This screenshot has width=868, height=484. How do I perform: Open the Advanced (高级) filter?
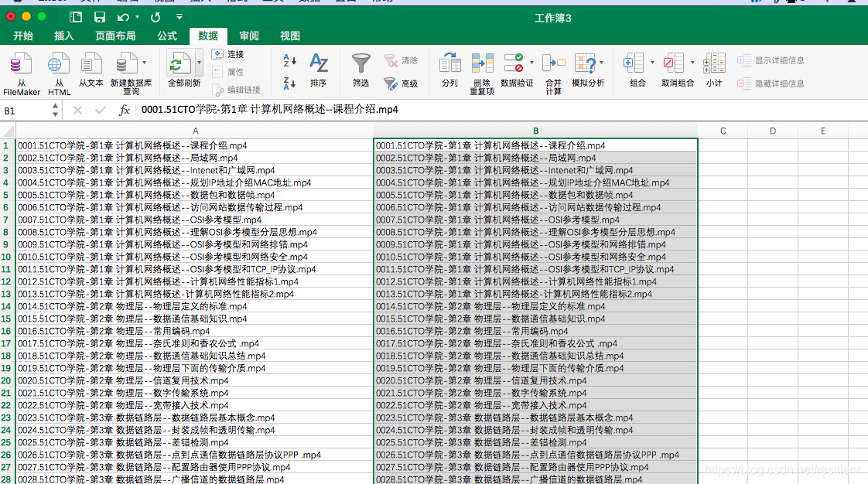(402, 84)
